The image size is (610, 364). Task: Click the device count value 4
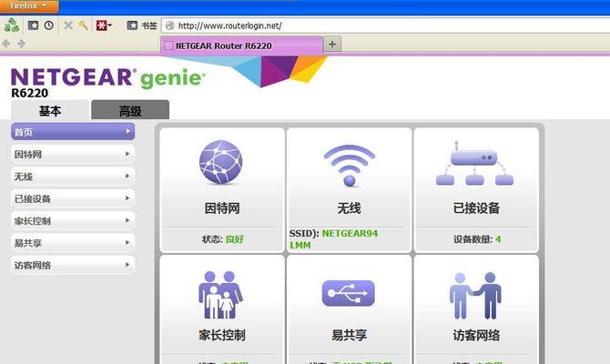tap(498, 239)
